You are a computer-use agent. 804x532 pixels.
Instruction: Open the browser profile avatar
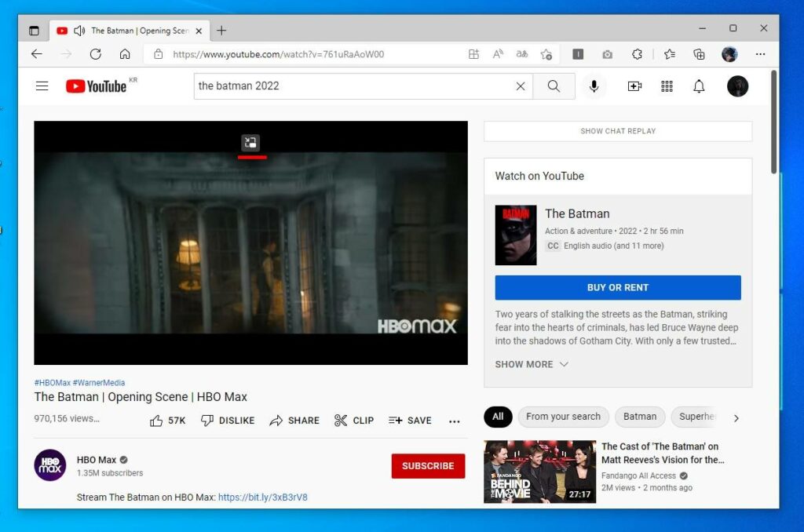pos(729,54)
